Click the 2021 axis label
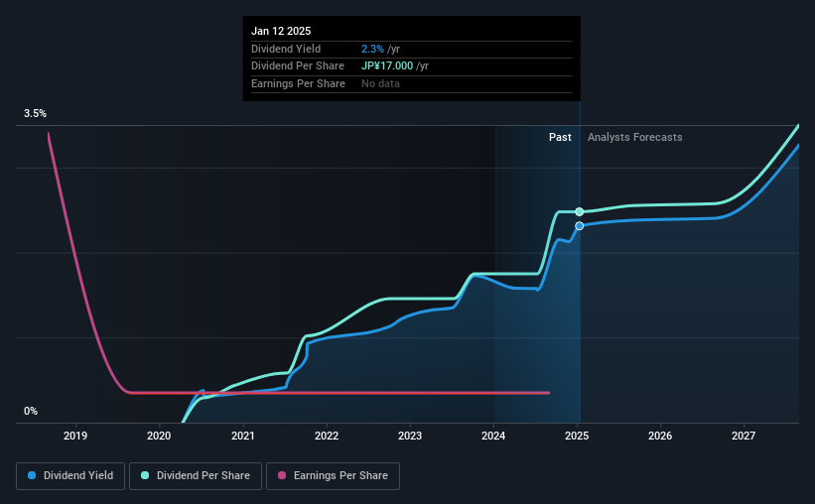 pyautogui.click(x=243, y=436)
